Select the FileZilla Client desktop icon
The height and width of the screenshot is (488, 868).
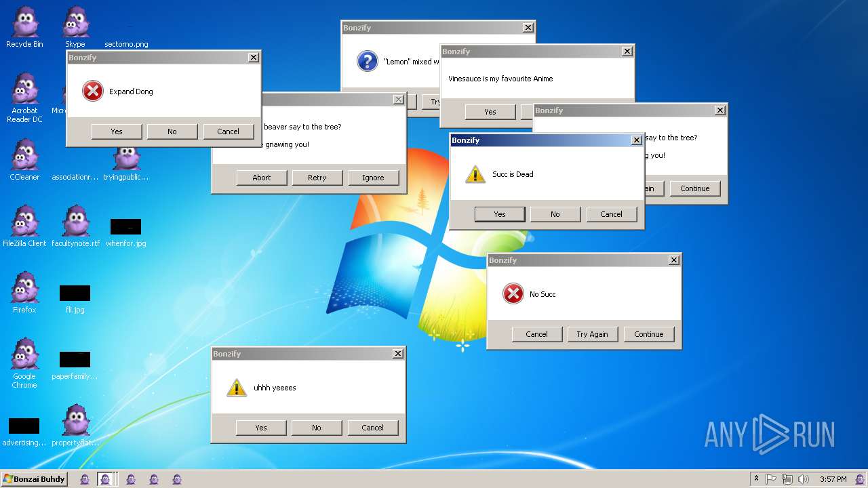[x=24, y=226]
